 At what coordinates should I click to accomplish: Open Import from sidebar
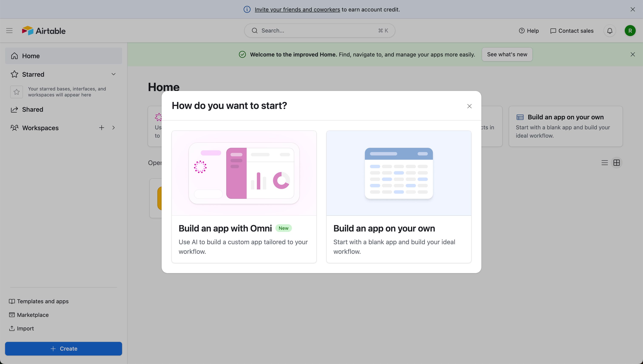tap(21, 328)
